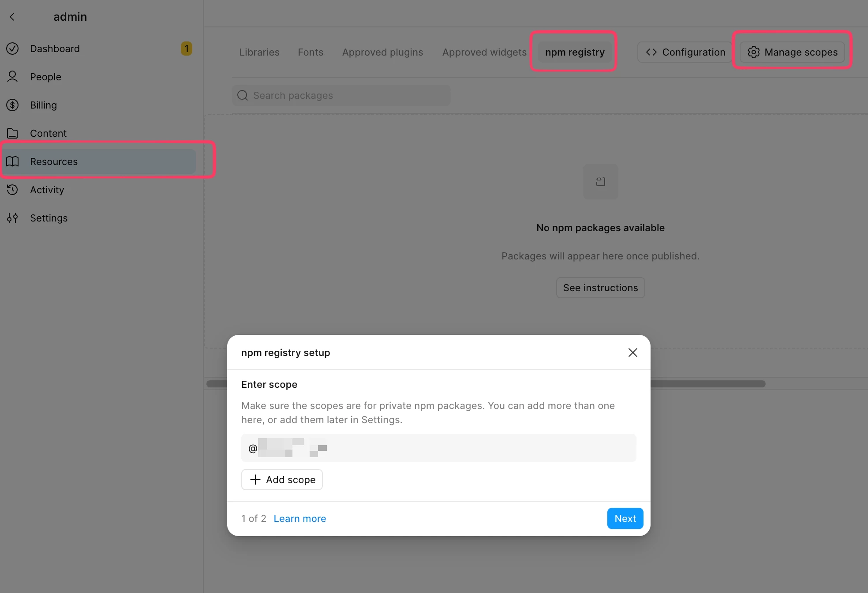The height and width of the screenshot is (593, 868).
Task: Open the Activity log
Action: pyautogui.click(x=47, y=190)
